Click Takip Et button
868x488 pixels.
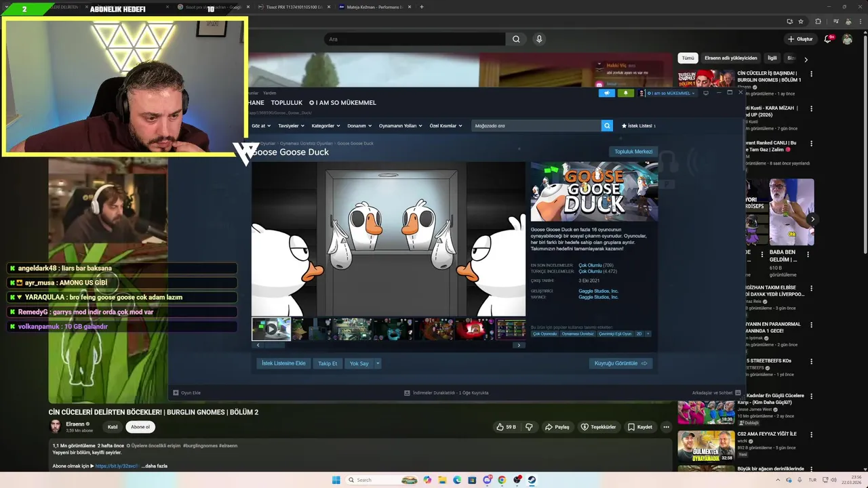click(x=328, y=363)
